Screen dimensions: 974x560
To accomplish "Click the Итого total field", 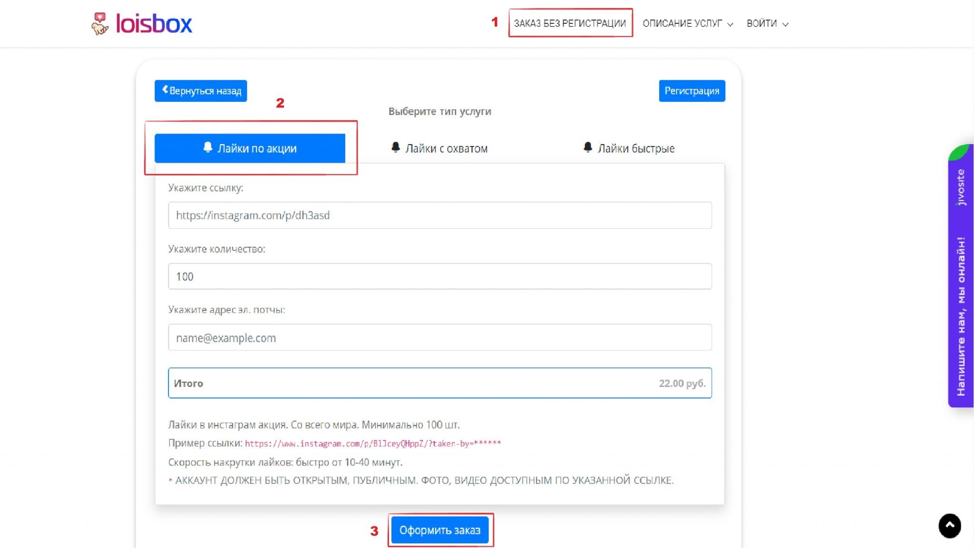I will tap(440, 383).
